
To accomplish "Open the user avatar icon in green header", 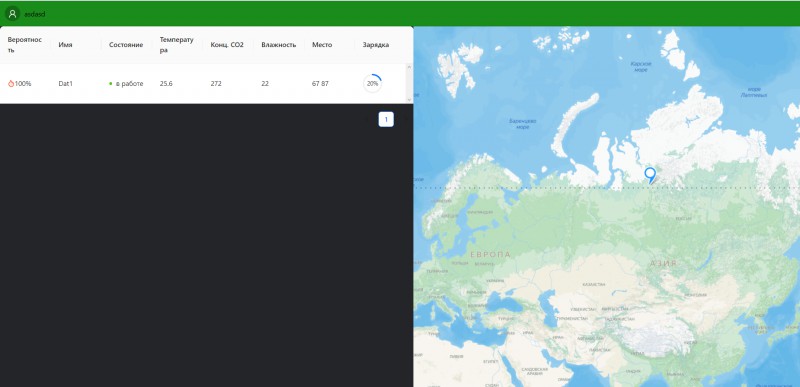I will 12,14.
